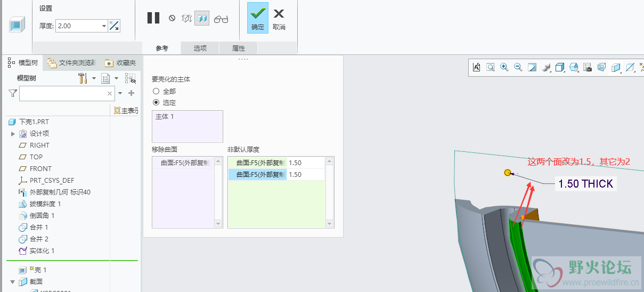Open the 选项 tab
The height and width of the screenshot is (292, 644).
200,48
